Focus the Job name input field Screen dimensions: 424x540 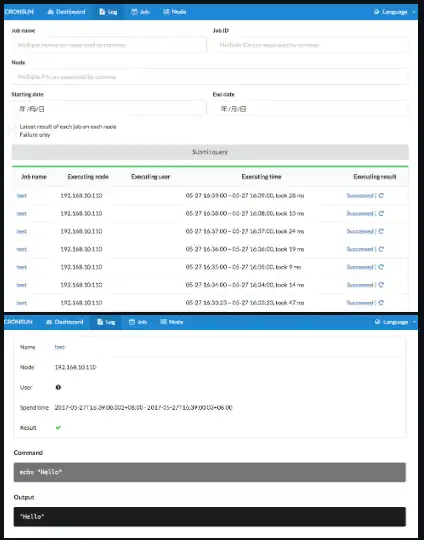(109, 45)
